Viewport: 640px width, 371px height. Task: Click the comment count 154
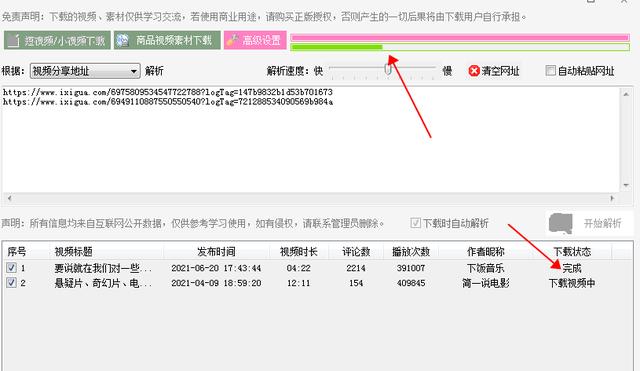click(356, 283)
